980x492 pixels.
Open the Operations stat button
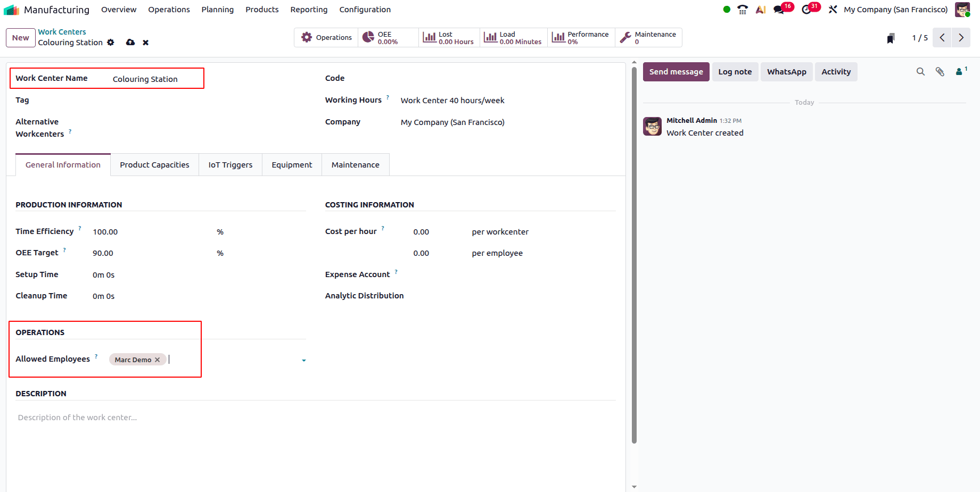[326, 38]
